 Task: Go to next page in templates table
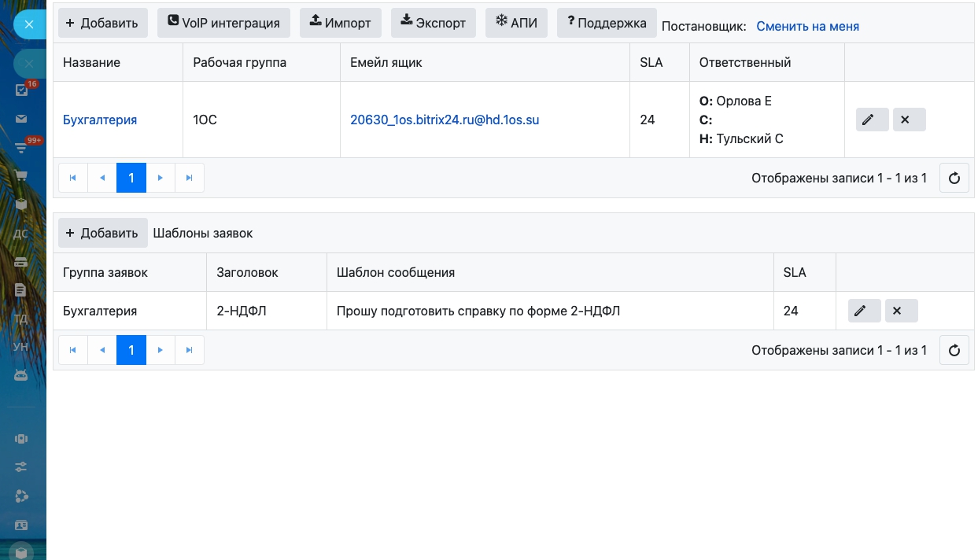tap(161, 350)
